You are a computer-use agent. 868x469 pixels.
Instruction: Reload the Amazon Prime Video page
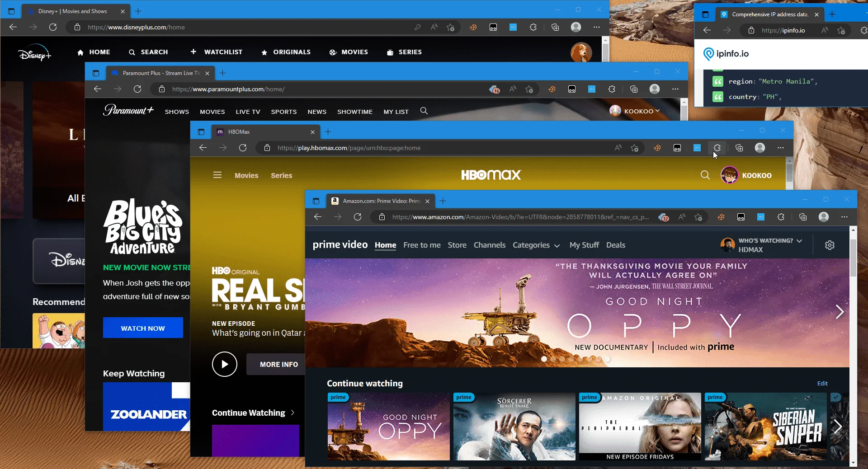pyautogui.click(x=358, y=217)
